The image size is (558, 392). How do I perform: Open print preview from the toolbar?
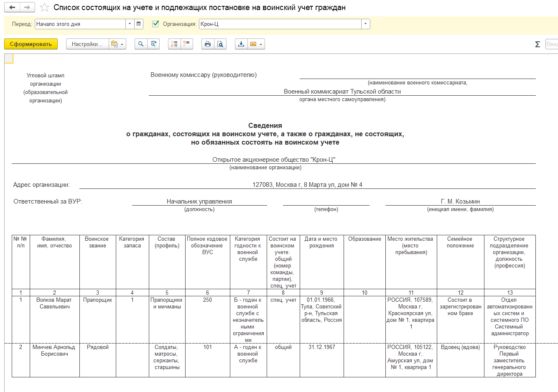point(220,44)
